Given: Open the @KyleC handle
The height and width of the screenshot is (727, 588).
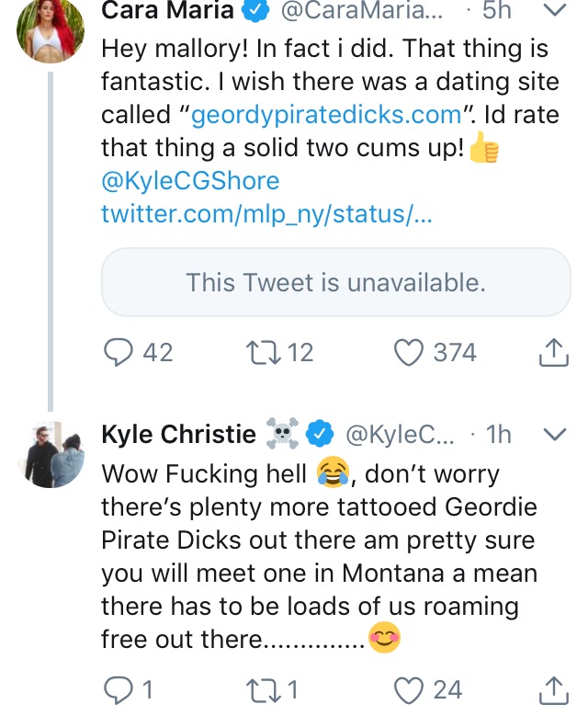Looking at the screenshot, I should (401, 435).
